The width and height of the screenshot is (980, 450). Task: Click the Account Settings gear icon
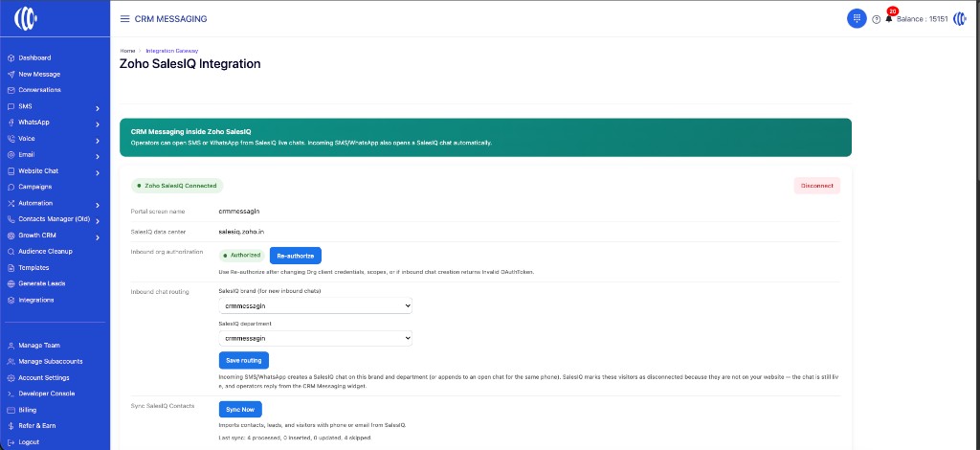11,378
